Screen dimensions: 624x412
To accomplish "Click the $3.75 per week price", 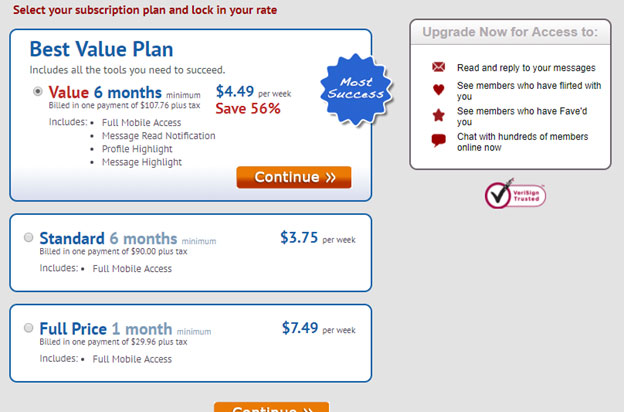I will click(x=318, y=238).
